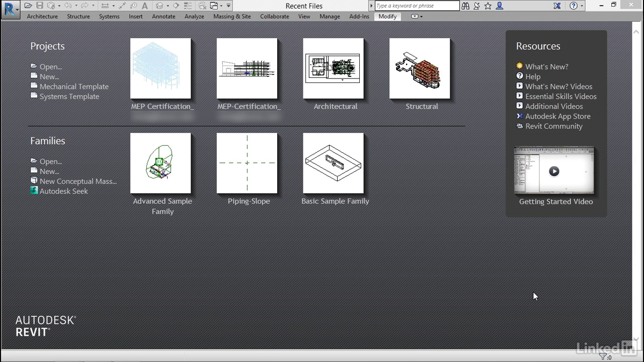Switch to the Systems ribbon tab
Screen dimensions: 644x362
point(109,17)
